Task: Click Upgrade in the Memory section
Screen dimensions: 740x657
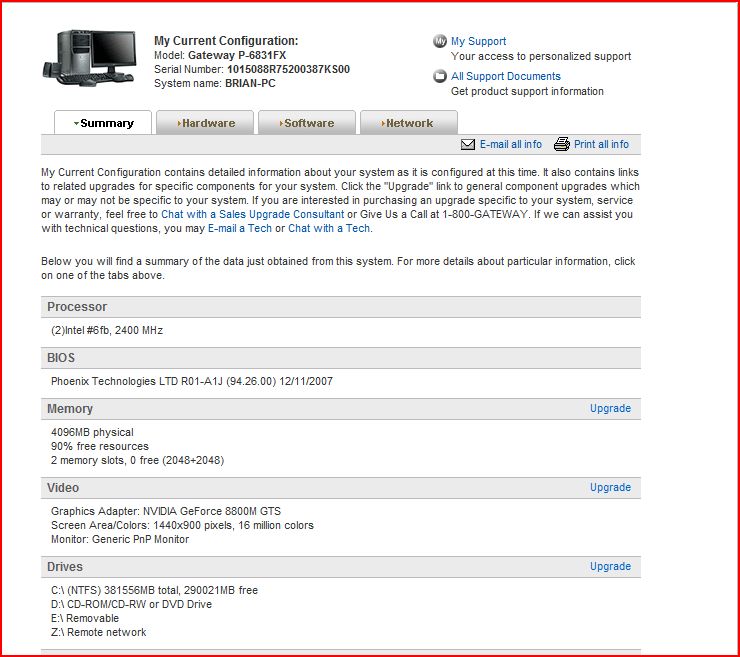Action: click(610, 408)
